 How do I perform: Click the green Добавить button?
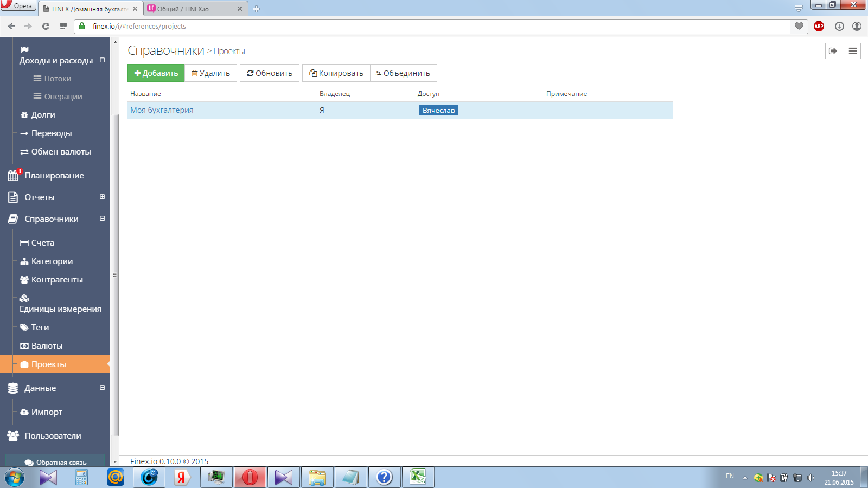coord(156,73)
